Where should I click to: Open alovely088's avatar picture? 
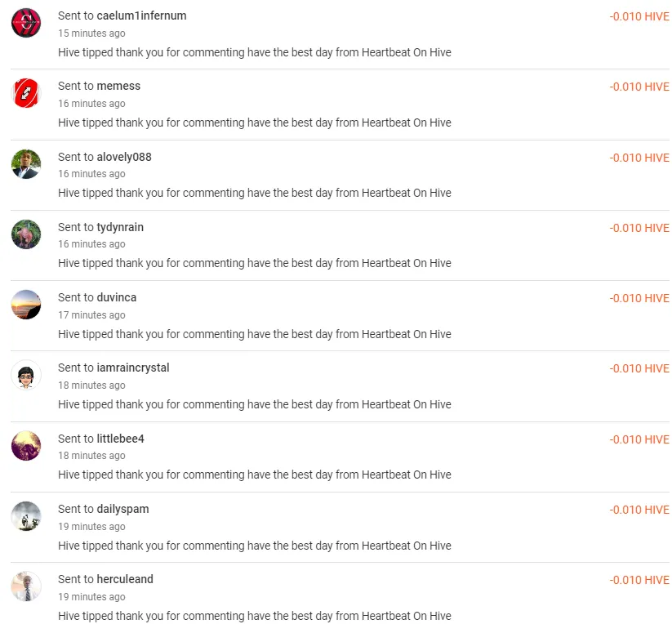26,163
